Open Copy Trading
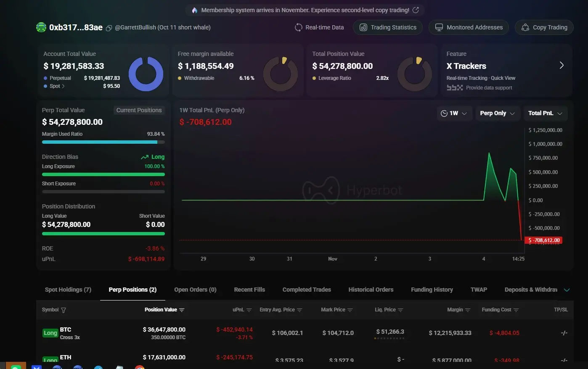This screenshot has height=369, width=588. 544,27
